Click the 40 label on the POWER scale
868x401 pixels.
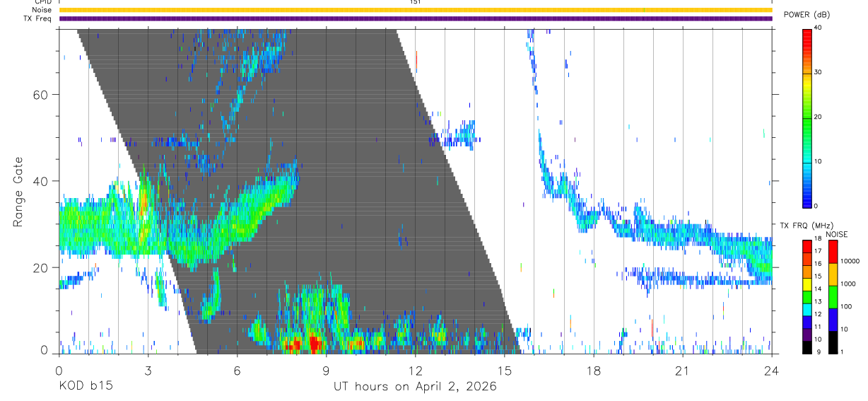coord(819,28)
